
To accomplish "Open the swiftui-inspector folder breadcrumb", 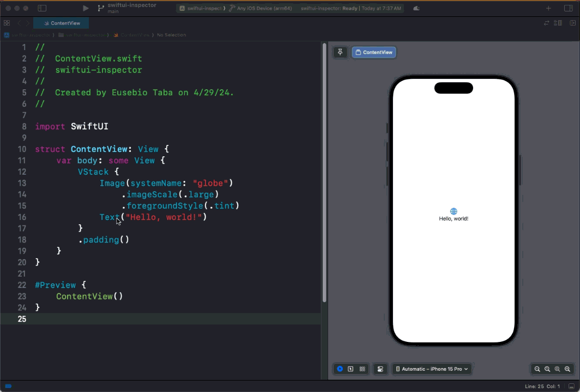I will [x=82, y=35].
